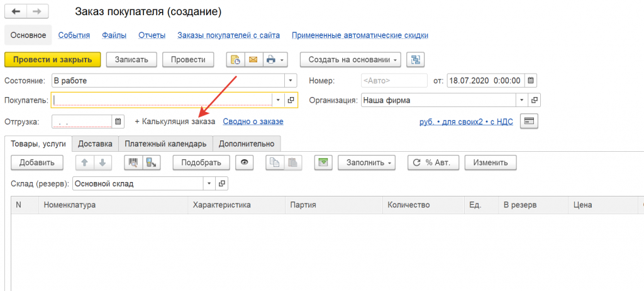Expand the Склад (резерв) dropdown arrow
This screenshot has width=644, height=291.
tap(209, 183)
